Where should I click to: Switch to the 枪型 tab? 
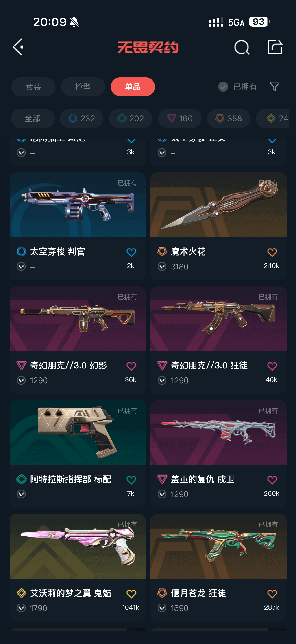coord(83,87)
